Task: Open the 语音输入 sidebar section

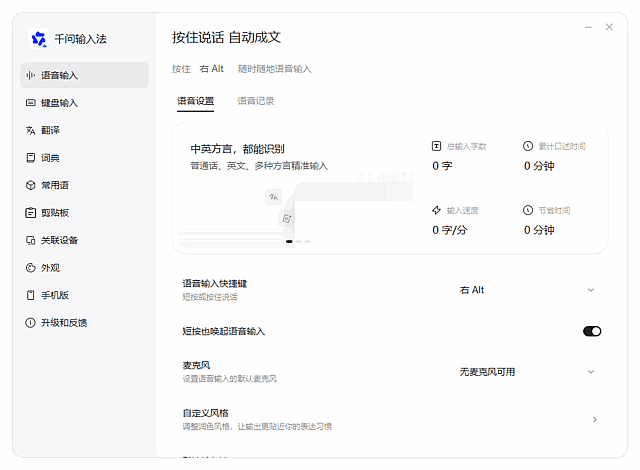Action: [84, 75]
